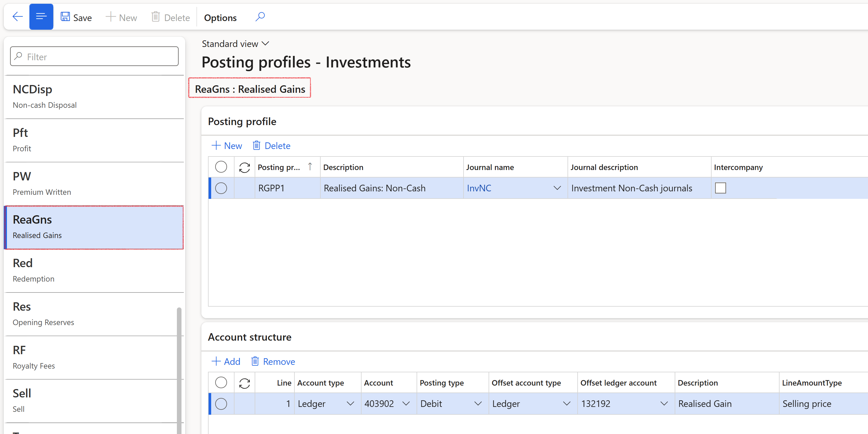Remove the selected Account structure line
Image resolution: width=868 pixels, height=434 pixels.
(x=273, y=362)
